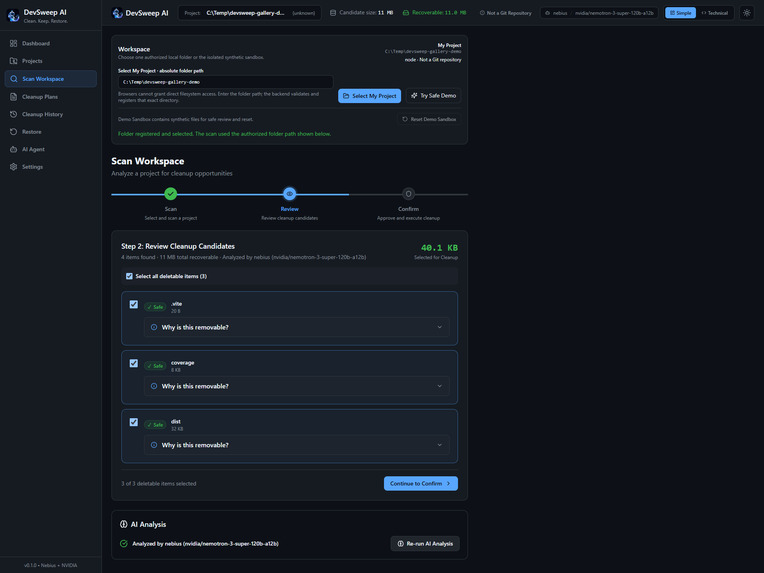Open Projects in the sidebar
Image resolution: width=764 pixels, height=573 pixels.
click(51, 61)
